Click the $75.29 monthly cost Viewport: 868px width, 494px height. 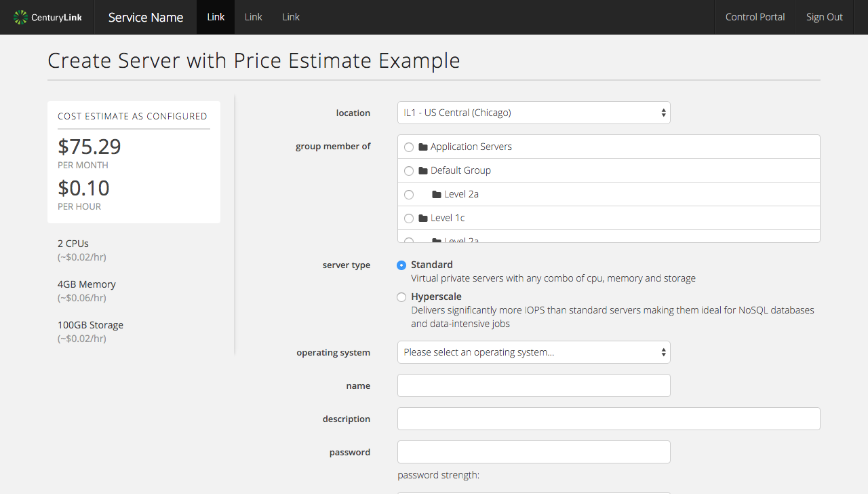click(90, 147)
